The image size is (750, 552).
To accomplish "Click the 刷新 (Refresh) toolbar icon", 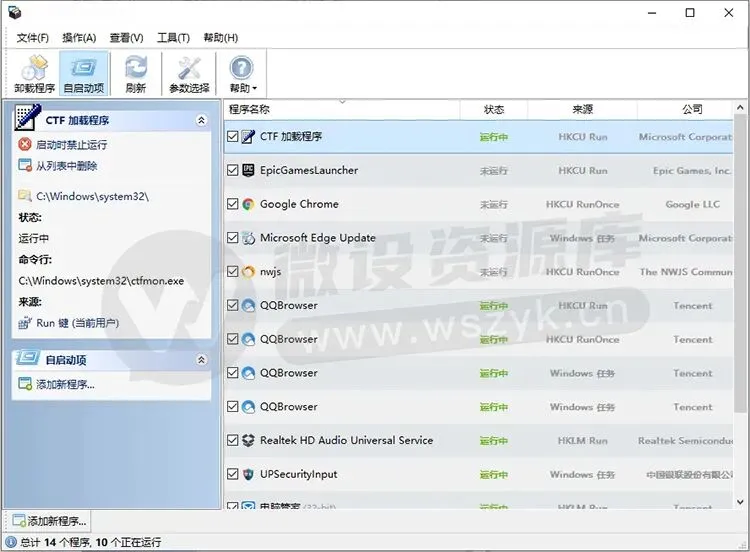I will click(x=136, y=74).
